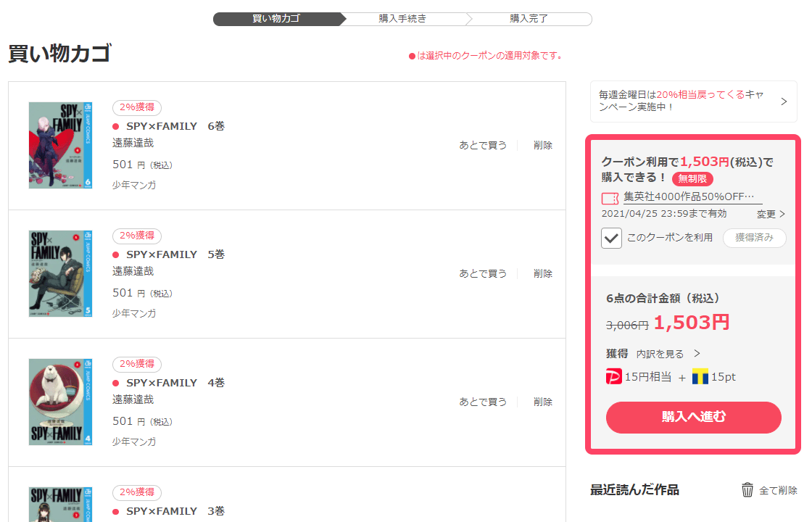Image resolution: width=812 pixels, height=522 pixels.
Task: Open SPY×FAMILY volume 4 cover thumbnail
Action: (x=61, y=402)
